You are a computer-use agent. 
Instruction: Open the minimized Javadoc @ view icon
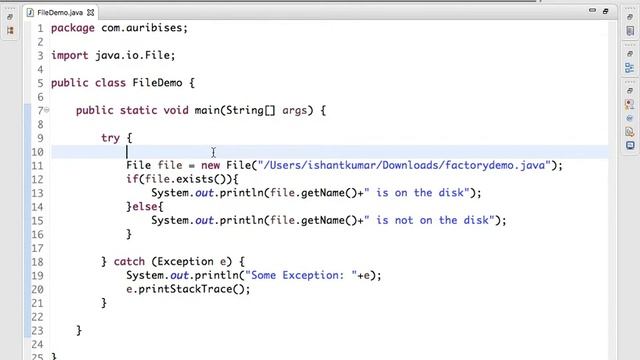(x=629, y=118)
